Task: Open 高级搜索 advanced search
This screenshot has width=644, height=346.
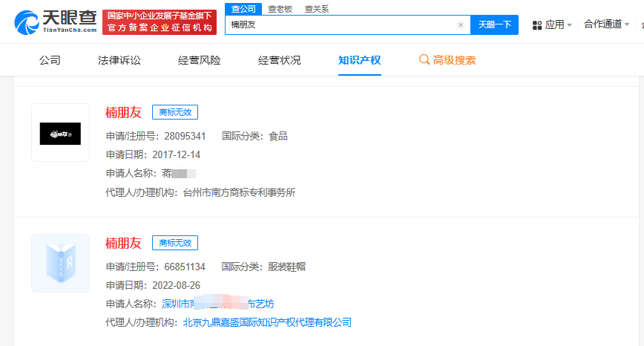Action: coord(447,60)
